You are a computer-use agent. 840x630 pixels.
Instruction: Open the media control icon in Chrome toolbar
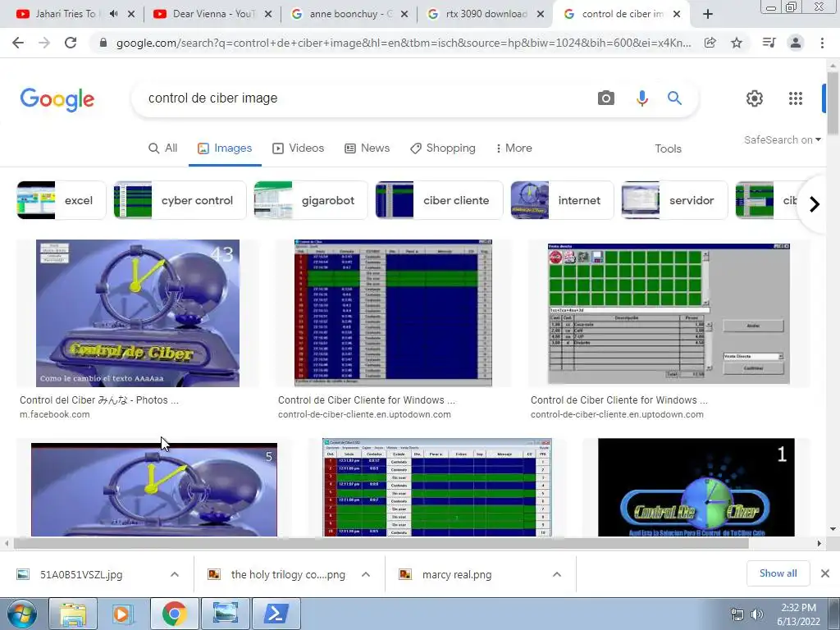pos(769,43)
